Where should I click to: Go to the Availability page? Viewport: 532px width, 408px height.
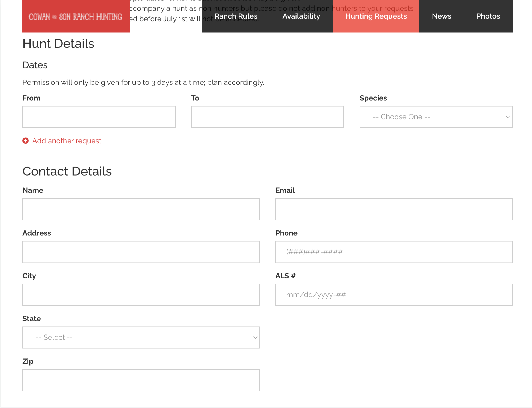click(x=301, y=16)
